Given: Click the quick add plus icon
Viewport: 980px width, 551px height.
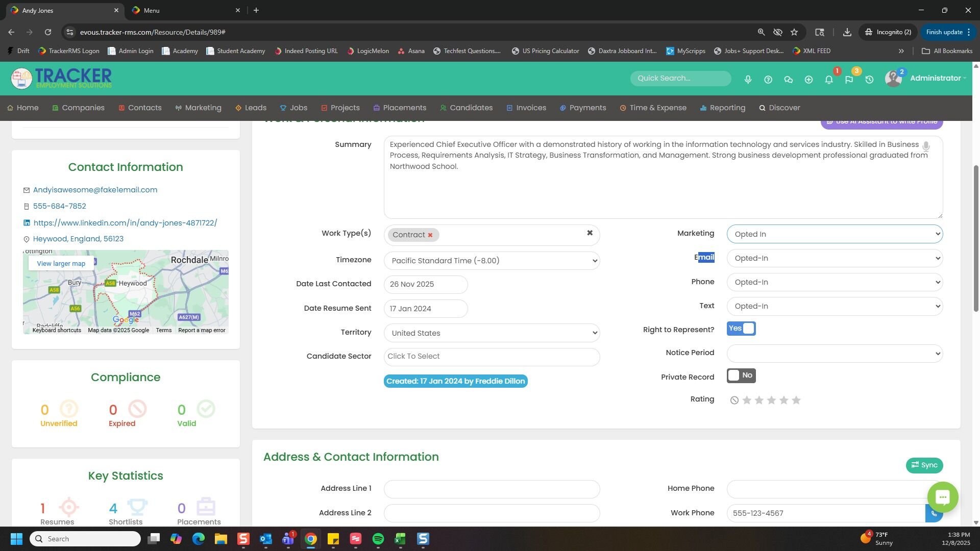Looking at the screenshot, I should click(808, 80).
